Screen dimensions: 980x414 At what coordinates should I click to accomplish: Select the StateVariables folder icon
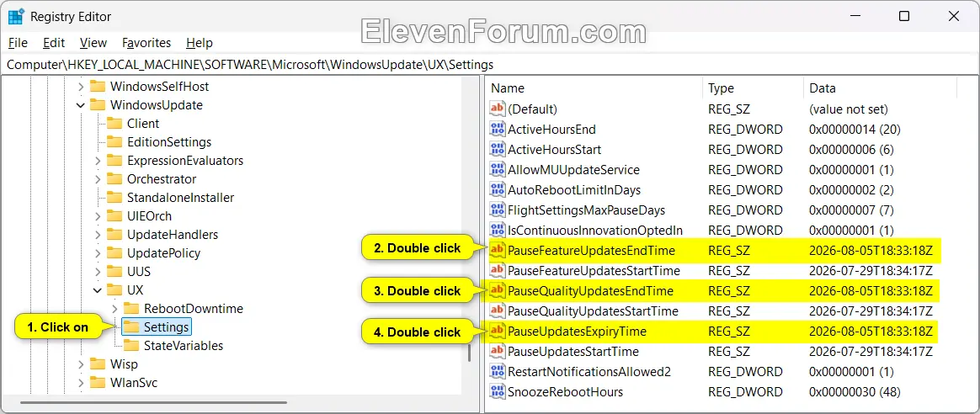pyautogui.click(x=131, y=345)
